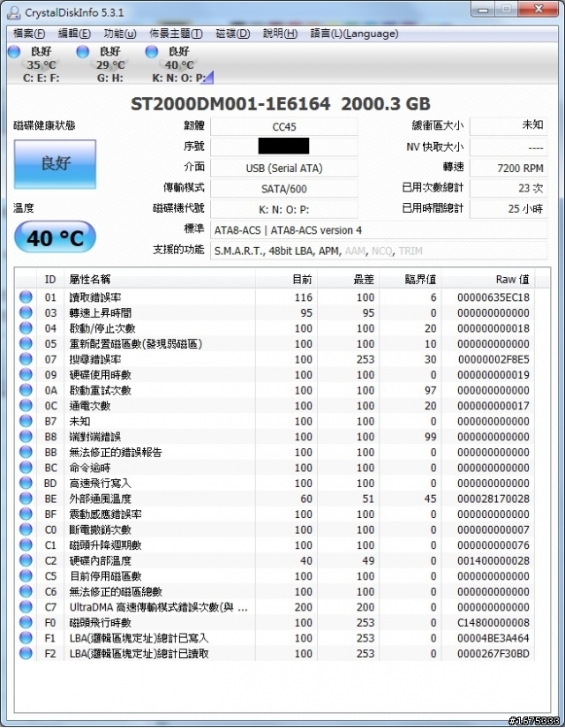Click status icon for 05 重新配置磁區數
Viewport: 565px width, 728px height.
26,343
